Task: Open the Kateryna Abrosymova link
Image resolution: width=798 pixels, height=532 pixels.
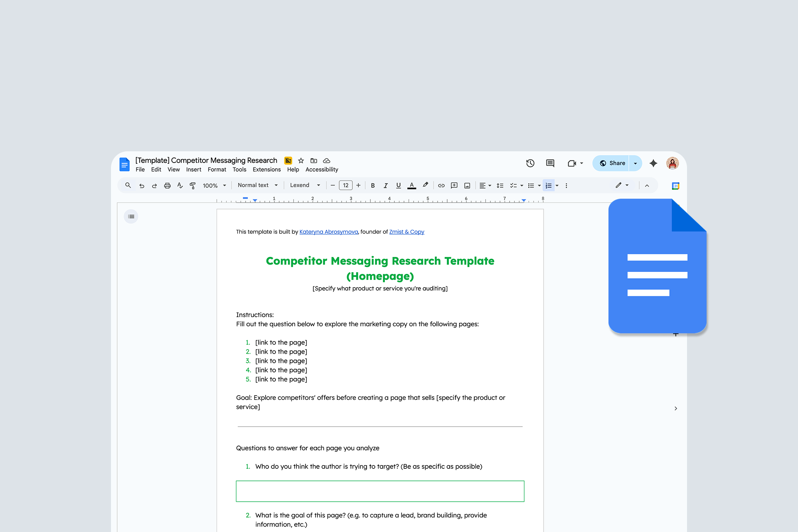Action: click(328, 232)
